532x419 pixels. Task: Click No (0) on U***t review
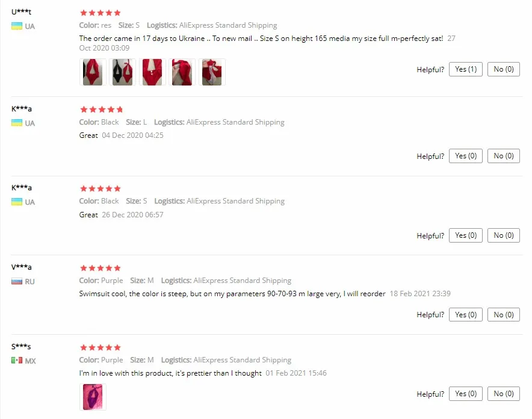[504, 69]
